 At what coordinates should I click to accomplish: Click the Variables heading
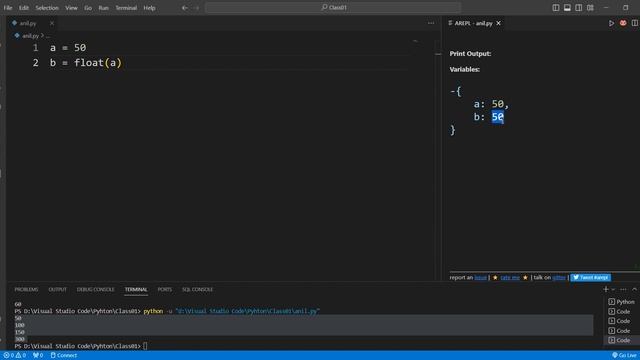(x=464, y=69)
